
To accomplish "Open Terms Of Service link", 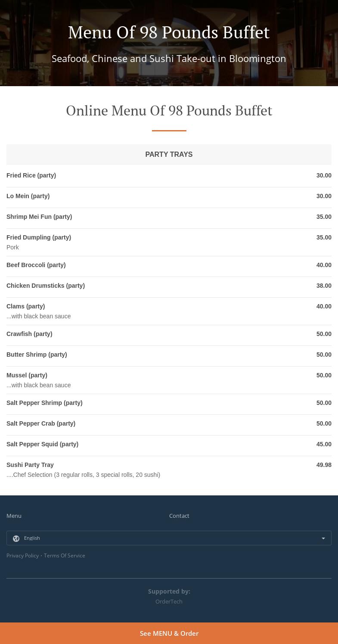I will pyautogui.click(x=64, y=556).
